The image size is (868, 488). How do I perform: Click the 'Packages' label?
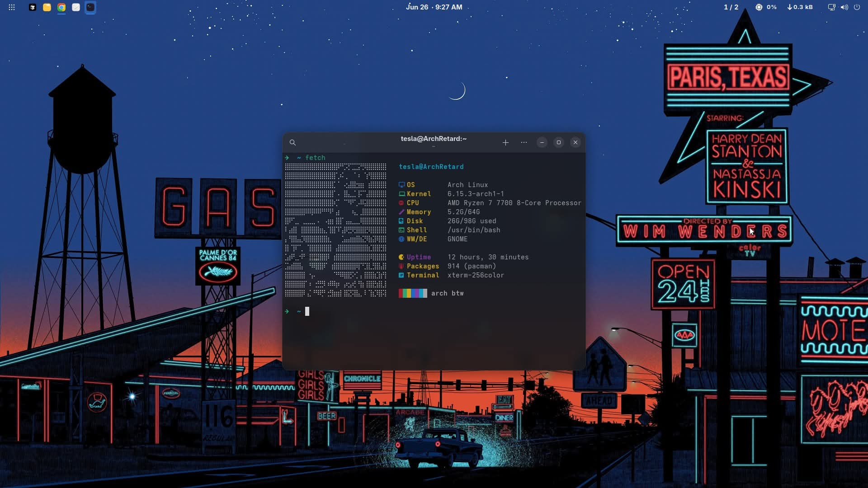coord(423,266)
